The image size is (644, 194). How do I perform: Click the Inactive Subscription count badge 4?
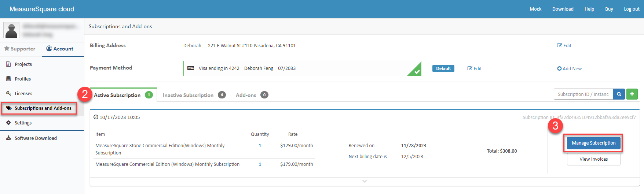[x=222, y=95]
